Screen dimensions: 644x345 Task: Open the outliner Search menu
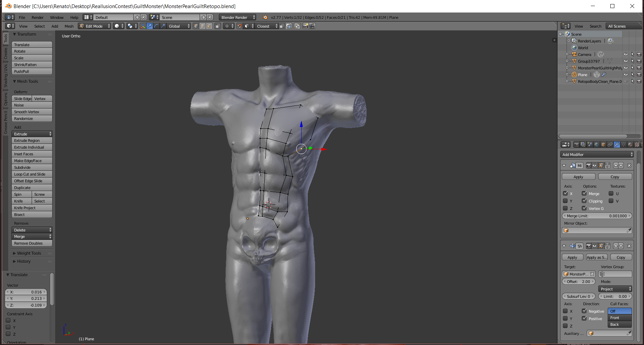pos(595,26)
